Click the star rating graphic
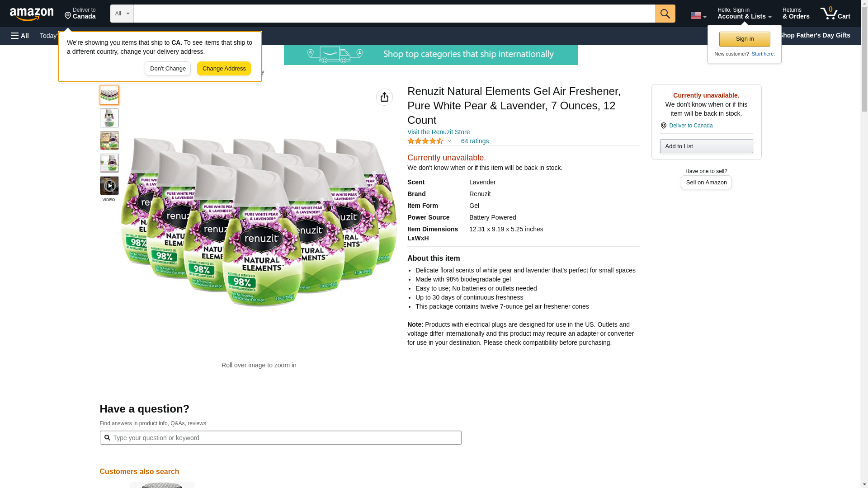868x488 pixels. pos(425,141)
